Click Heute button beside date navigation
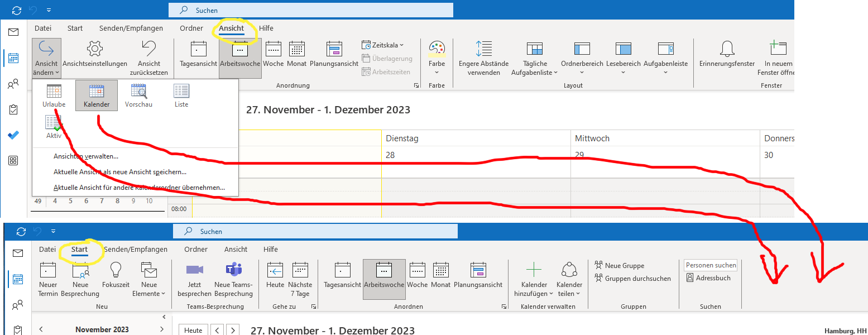Image resolution: width=868 pixels, height=335 pixels. coord(193,330)
